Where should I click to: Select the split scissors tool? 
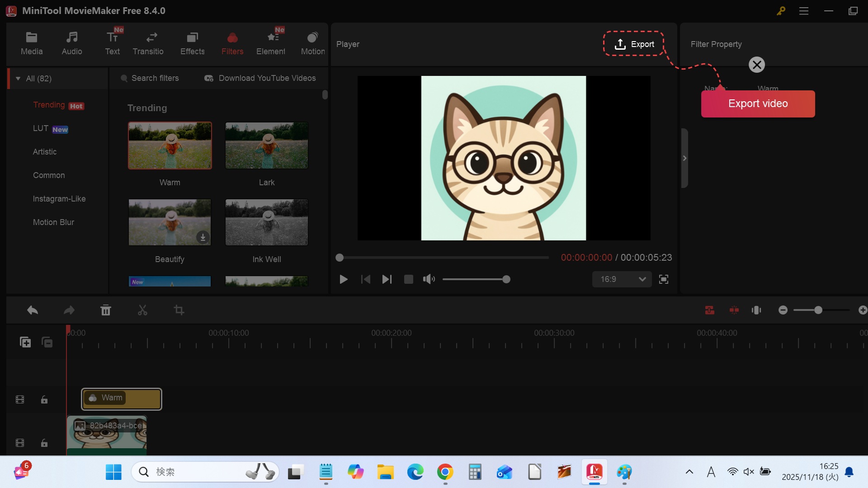142,310
